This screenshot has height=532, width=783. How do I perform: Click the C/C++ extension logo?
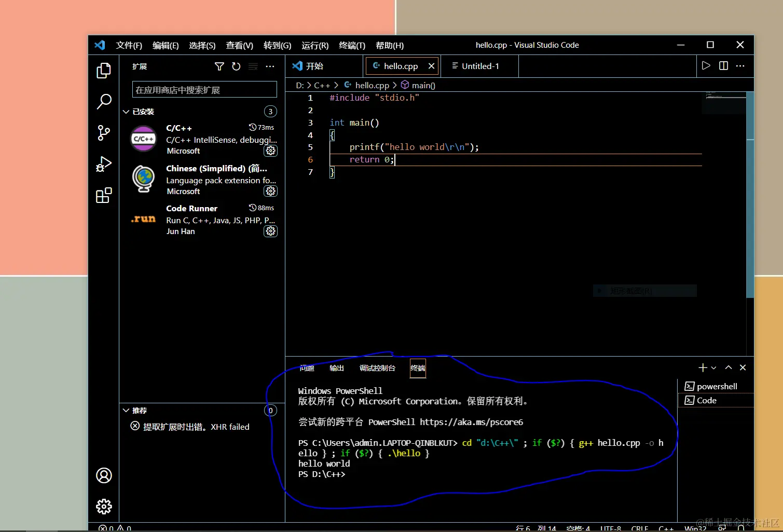click(144, 139)
